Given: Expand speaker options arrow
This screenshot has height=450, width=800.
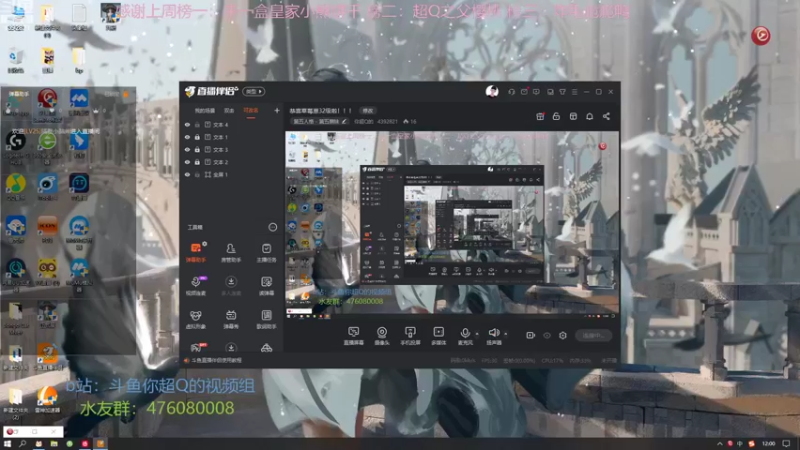Looking at the screenshot, I should tap(506, 334).
